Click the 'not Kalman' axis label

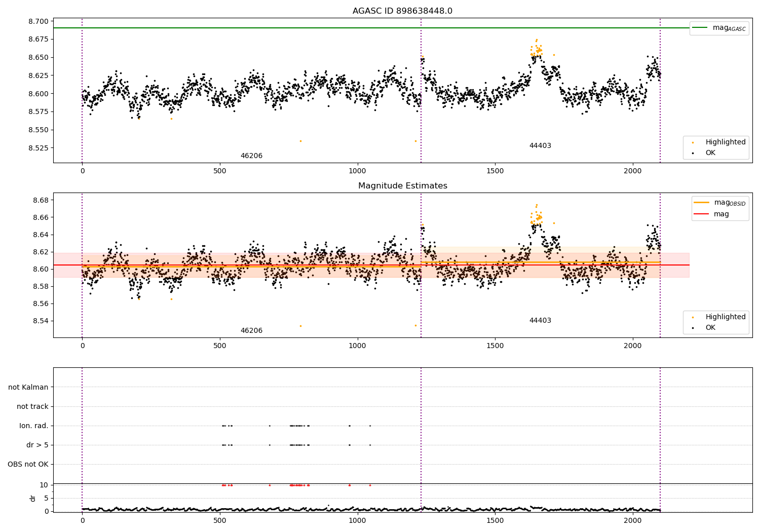[28, 387]
